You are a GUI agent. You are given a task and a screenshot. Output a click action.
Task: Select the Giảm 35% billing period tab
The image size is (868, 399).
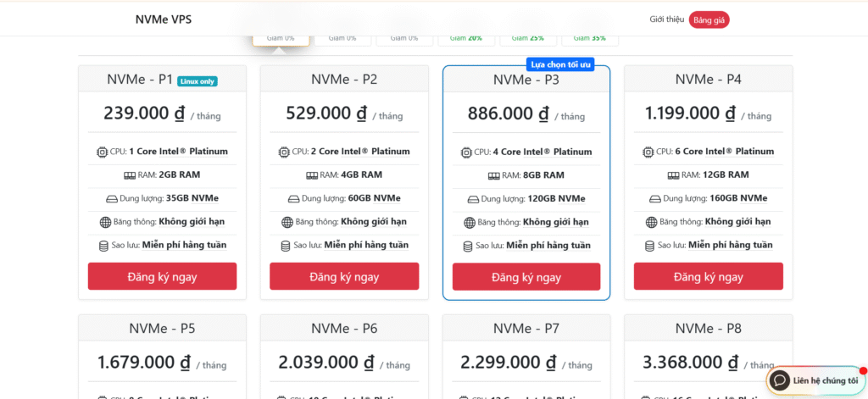point(589,38)
